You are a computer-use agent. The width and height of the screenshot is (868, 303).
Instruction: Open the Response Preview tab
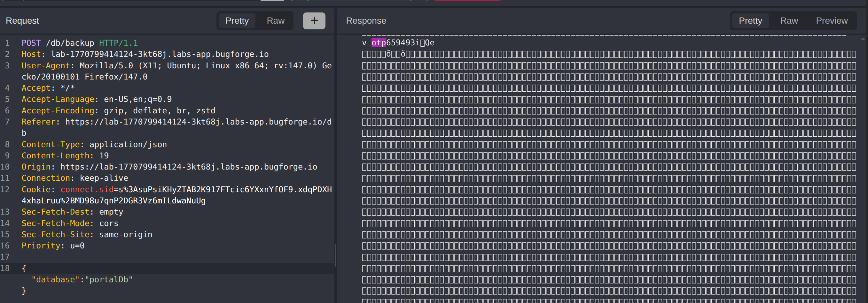click(831, 21)
